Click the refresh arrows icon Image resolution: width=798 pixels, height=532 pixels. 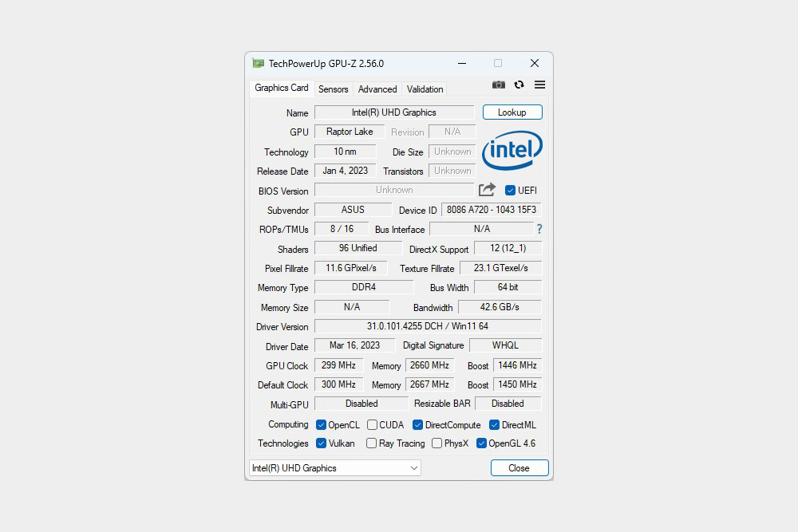click(519, 85)
